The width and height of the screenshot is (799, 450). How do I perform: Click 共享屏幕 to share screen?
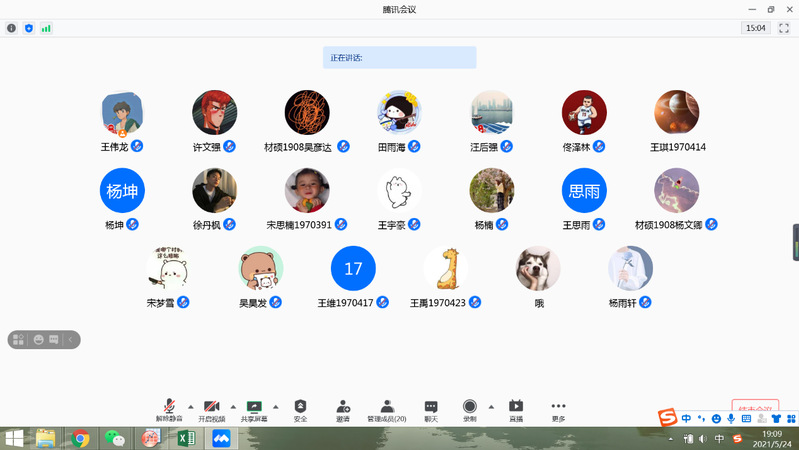click(x=254, y=410)
